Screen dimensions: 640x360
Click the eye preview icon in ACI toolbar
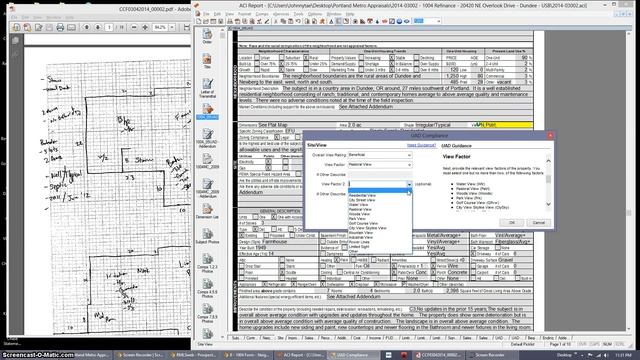(x=407, y=21)
